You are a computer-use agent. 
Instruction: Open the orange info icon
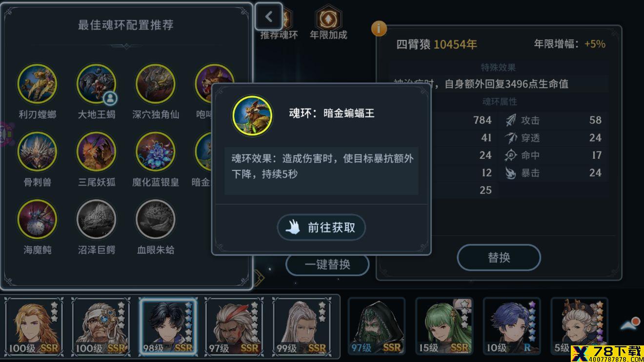pyautogui.click(x=379, y=28)
